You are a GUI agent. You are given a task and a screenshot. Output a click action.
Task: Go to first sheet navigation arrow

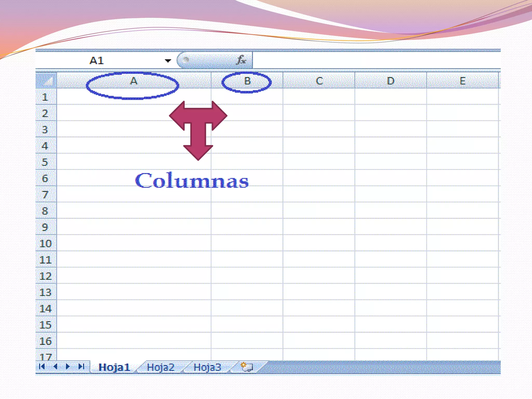point(42,367)
